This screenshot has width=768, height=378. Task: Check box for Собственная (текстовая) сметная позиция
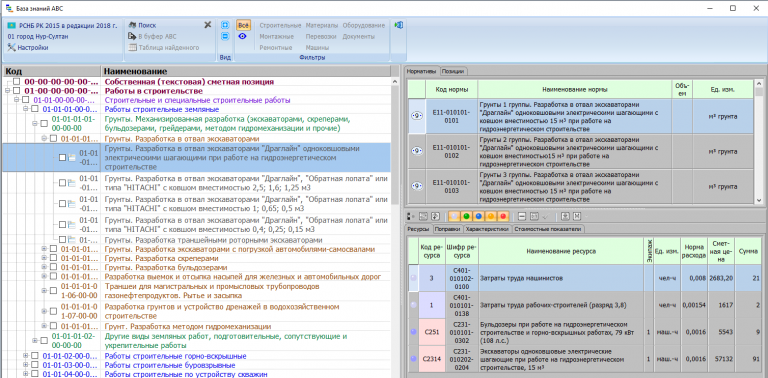[x=17, y=82]
